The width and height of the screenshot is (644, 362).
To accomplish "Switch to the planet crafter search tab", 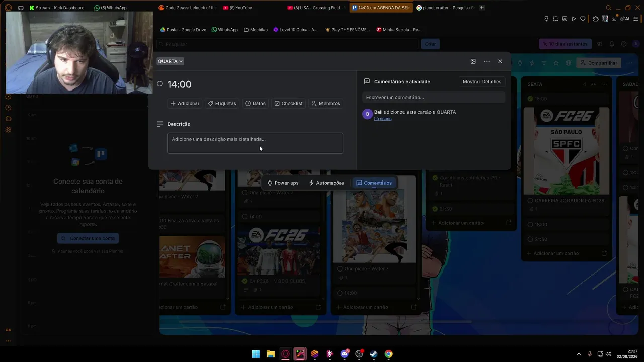I will coord(444,8).
